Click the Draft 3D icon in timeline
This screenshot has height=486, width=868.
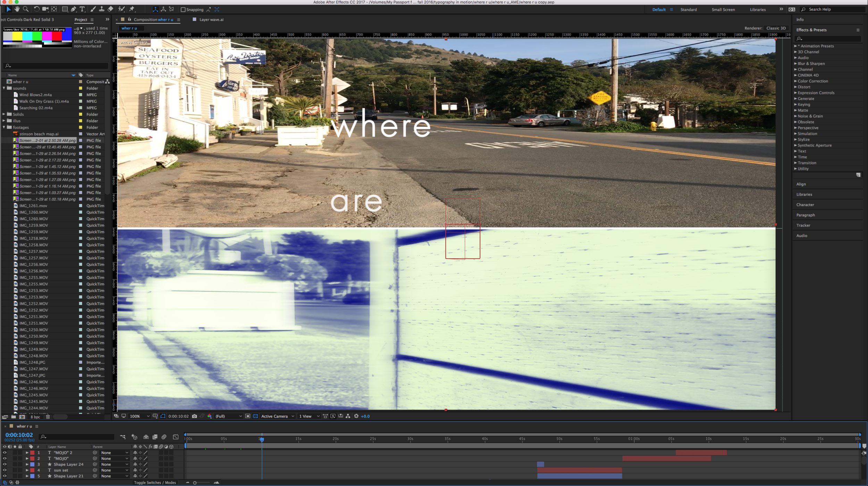(x=134, y=437)
